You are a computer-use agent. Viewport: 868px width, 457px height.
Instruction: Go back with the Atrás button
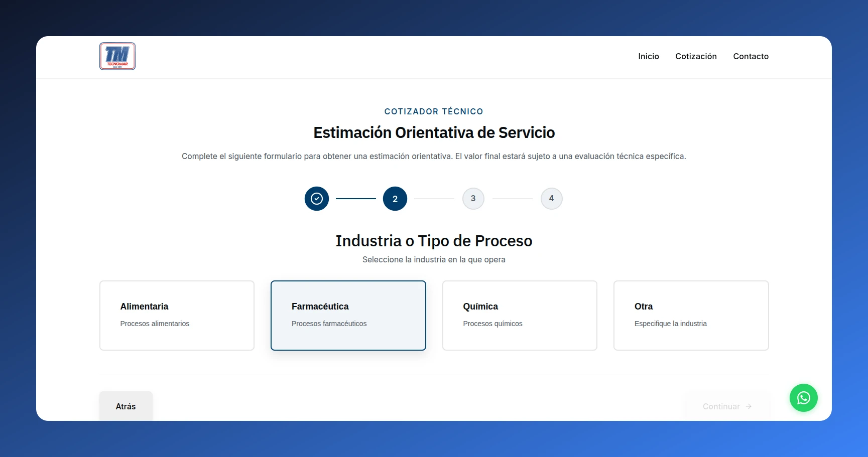(x=126, y=406)
